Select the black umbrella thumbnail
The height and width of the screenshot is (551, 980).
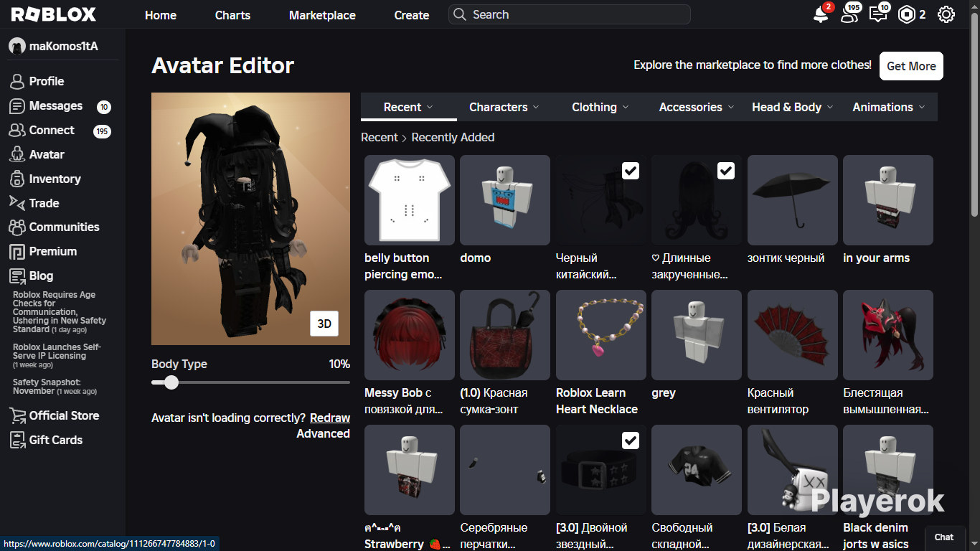pos(793,200)
